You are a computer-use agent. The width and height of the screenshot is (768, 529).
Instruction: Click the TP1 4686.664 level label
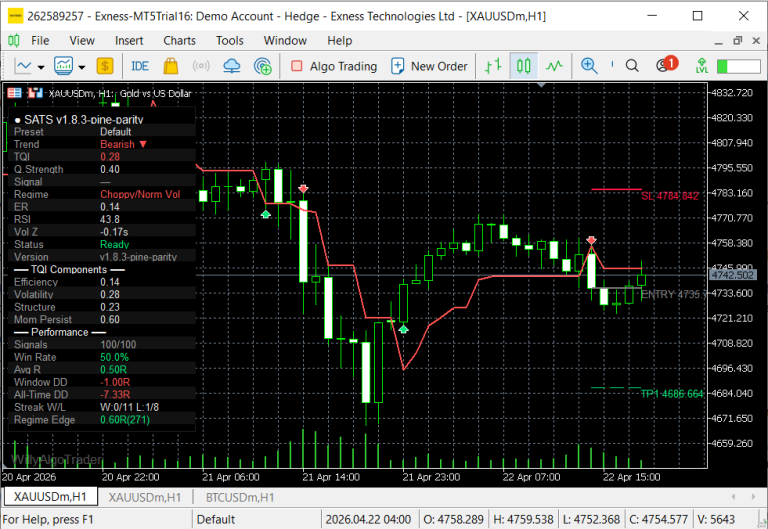[x=672, y=394]
